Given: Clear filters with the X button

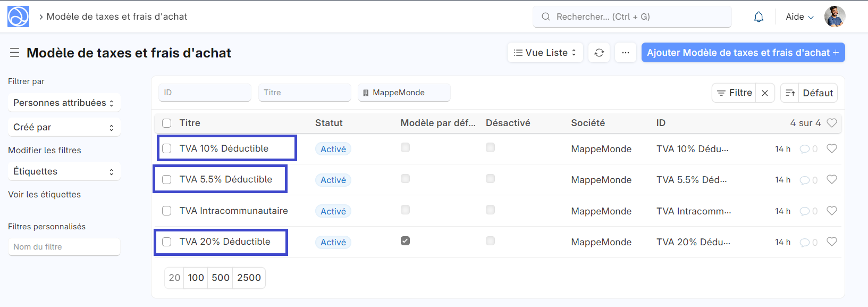Looking at the screenshot, I should click(765, 93).
